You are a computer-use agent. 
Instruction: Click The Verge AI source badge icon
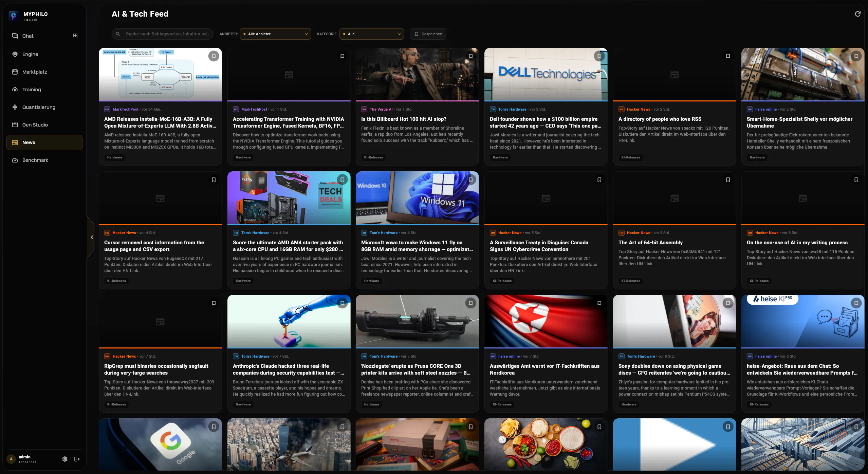tap(364, 109)
